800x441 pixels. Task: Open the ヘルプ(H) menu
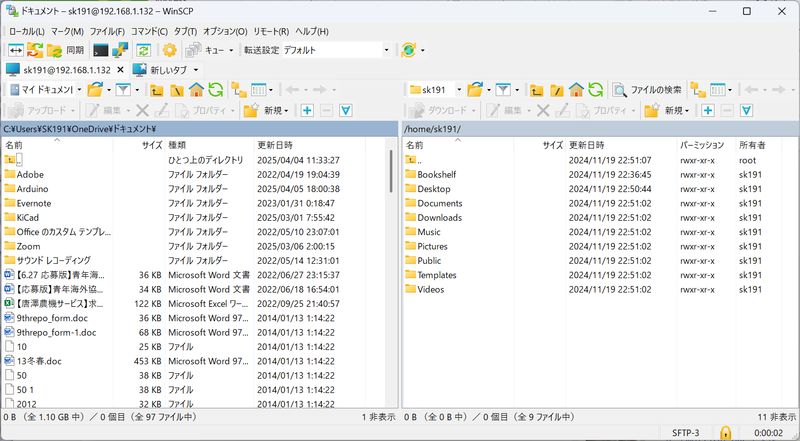tap(312, 31)
